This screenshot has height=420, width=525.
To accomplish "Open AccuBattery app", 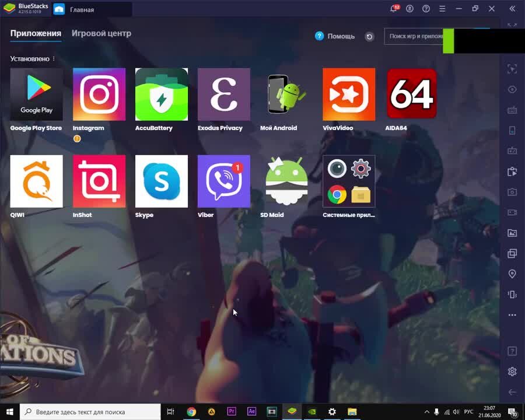I will pos(162,94).
